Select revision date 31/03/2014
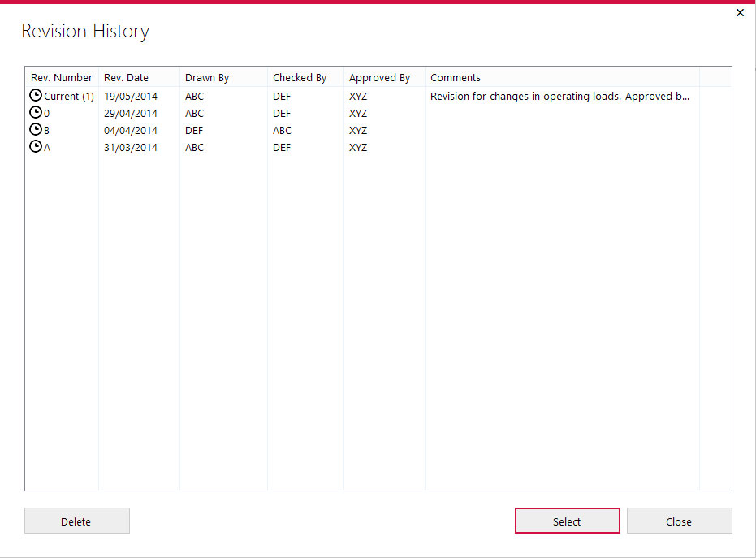756x558 pixels. click(131, 148)
